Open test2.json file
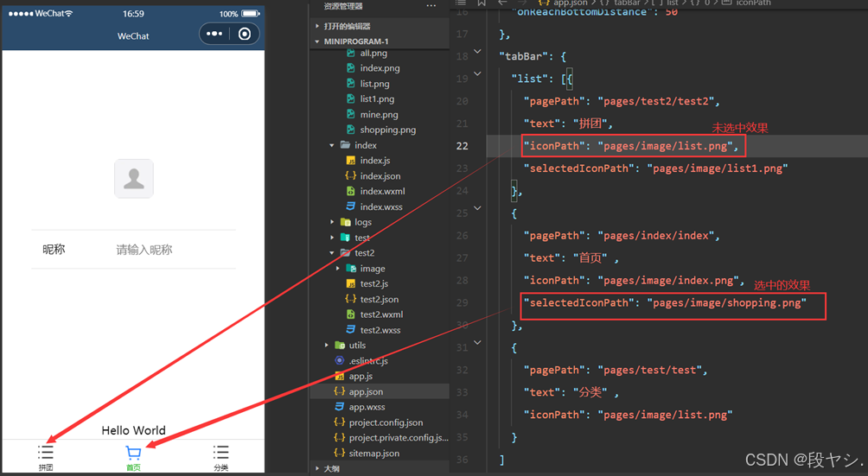 [380, 299]
